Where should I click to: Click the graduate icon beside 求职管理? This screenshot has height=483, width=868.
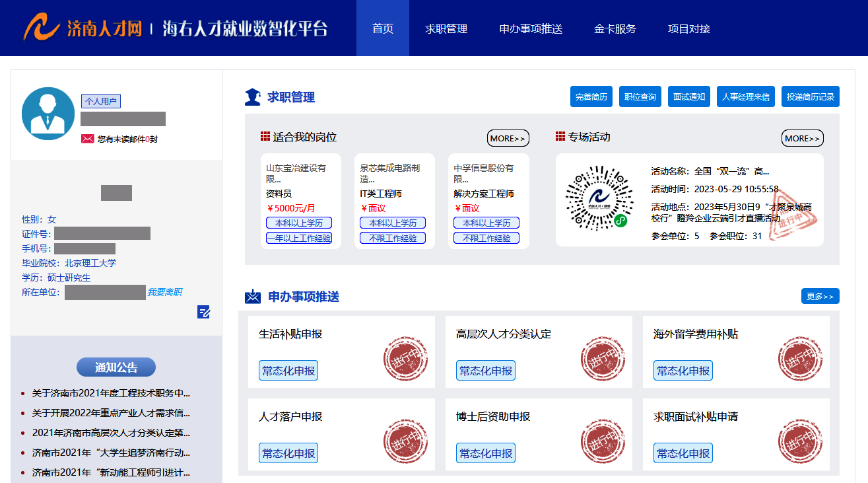coord(253,97)
